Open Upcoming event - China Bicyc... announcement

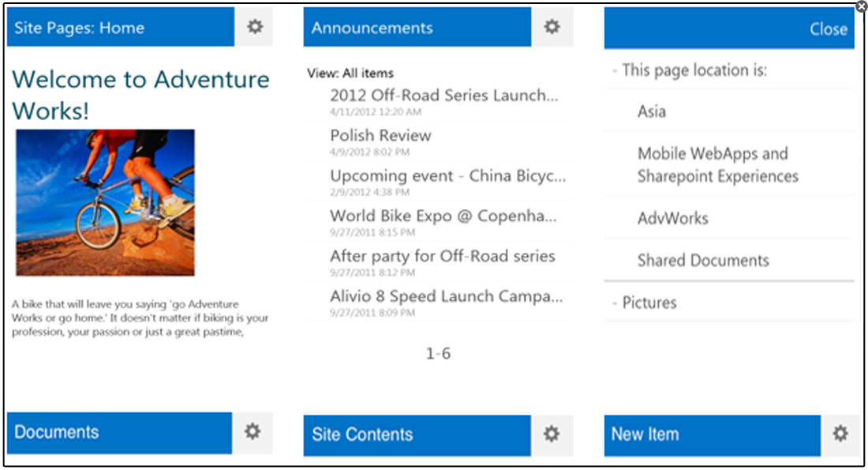(x=448, y=175)
